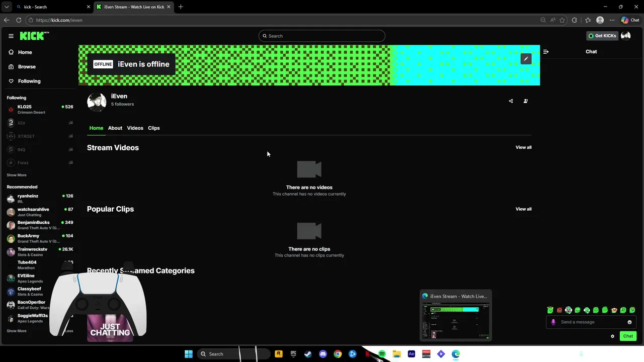Open the user avatar menu beside Get KICKs
The width and height of the screenshot is (644, 362).
(626, 36)
